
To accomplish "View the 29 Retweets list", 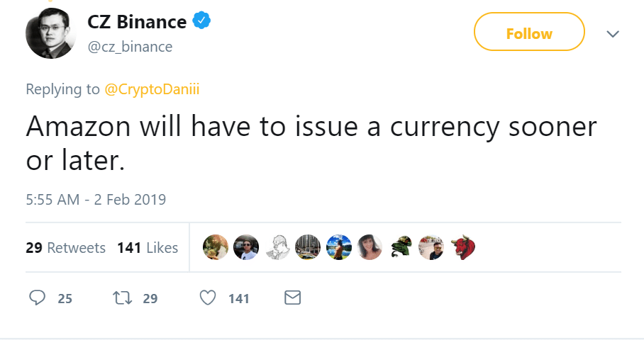I will tap(65, 248).
